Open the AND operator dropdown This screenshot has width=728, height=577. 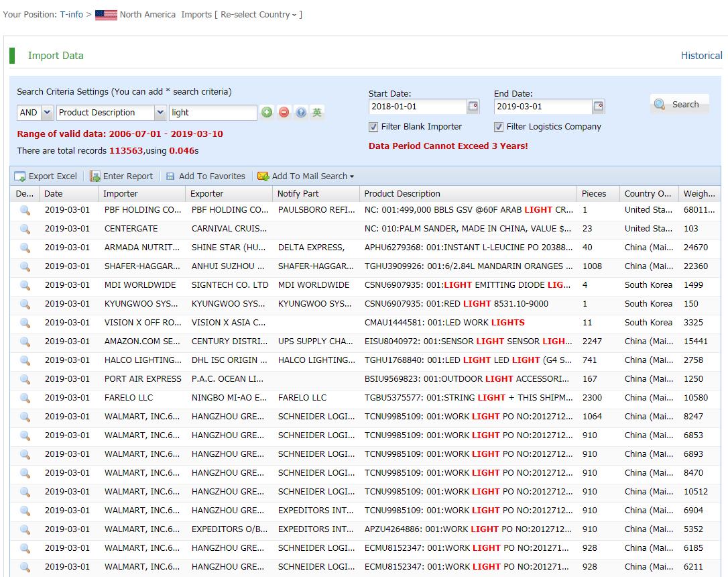tap(47, 113)
